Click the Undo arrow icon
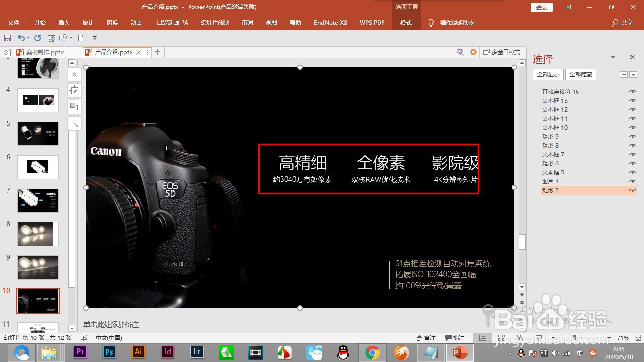This screenshot has width=644, height=362. pyautogui.click(x=21, y=38)
